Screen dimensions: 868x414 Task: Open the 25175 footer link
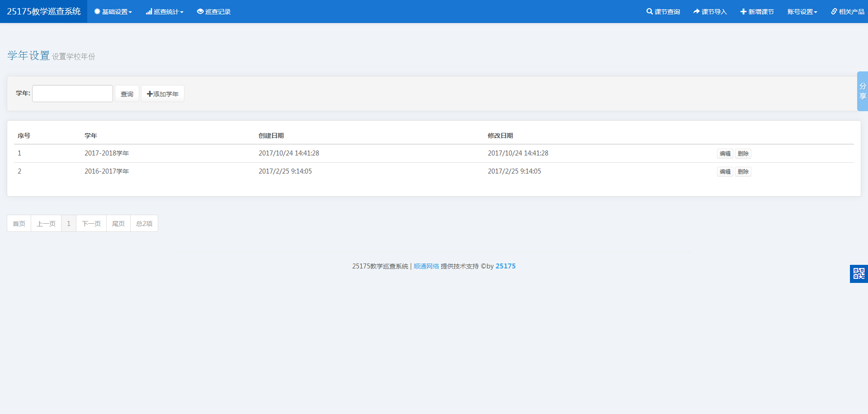505,266
